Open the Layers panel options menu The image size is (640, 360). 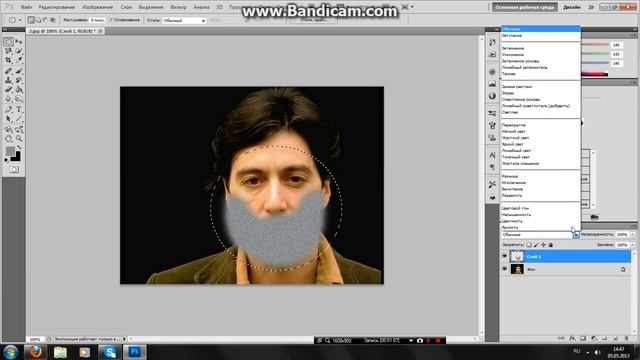tap(633, 226)
